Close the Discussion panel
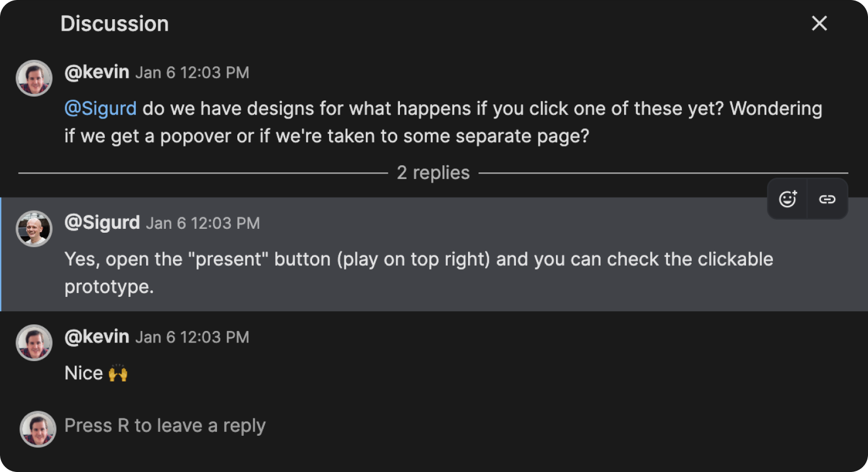This screenshot has height=472, width=868. 819,23
